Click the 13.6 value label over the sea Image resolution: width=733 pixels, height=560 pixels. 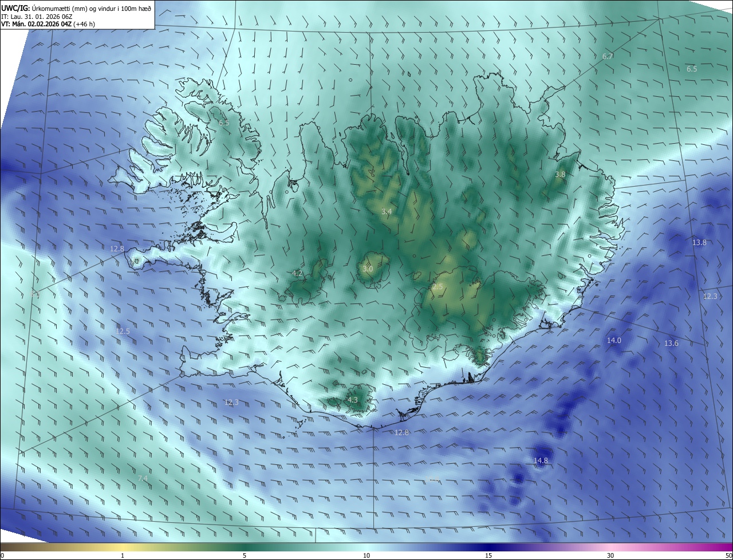(x=671, y=343)
